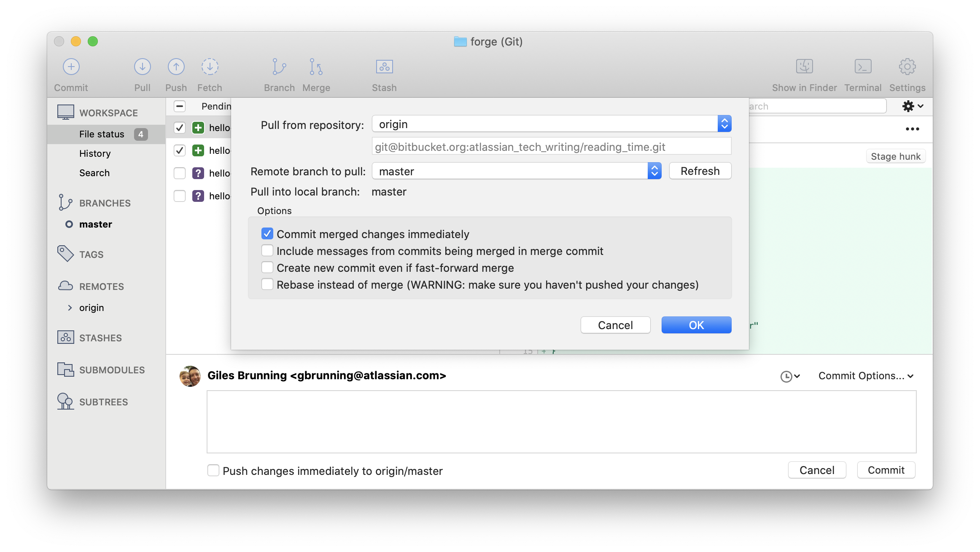The image size is (980, 552).
Task: Open Terminal from the toolbar
Action: pos(863,67)
